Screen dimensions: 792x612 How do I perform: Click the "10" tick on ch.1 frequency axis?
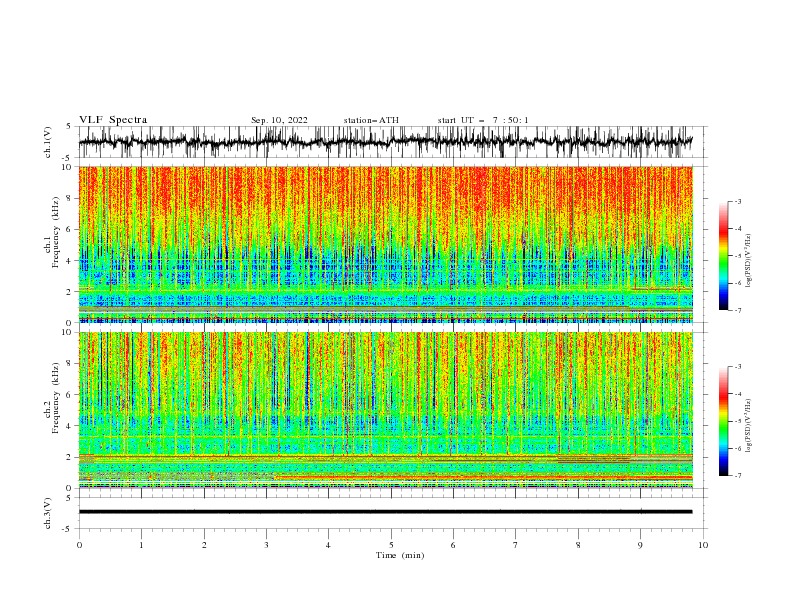click(x=69, y=167)
